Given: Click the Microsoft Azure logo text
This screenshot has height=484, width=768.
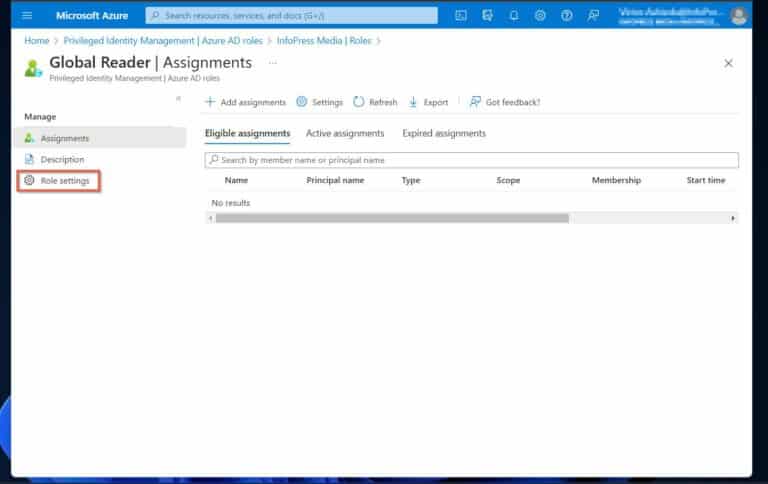Looking at the screenshot, I should click(92, 16).
